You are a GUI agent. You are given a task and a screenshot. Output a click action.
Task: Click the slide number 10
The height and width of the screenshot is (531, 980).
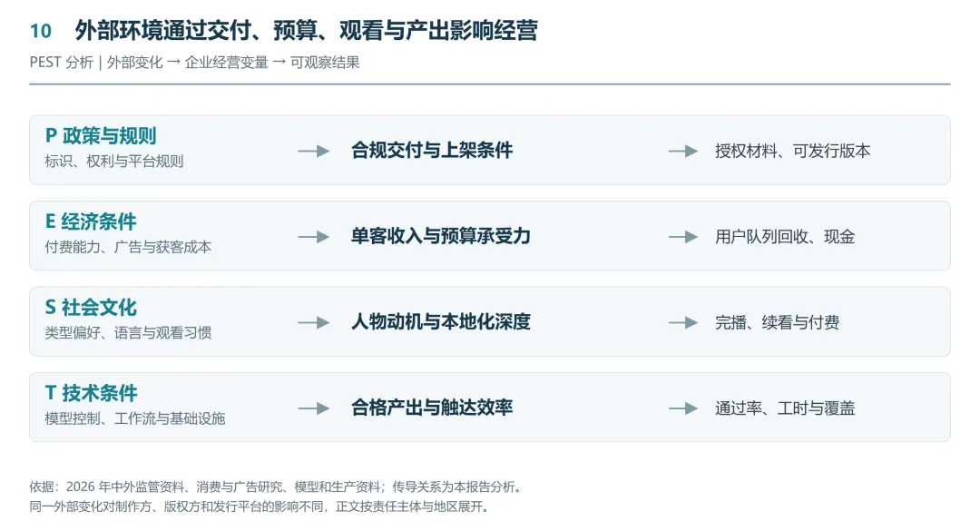(x=41, y=31)
